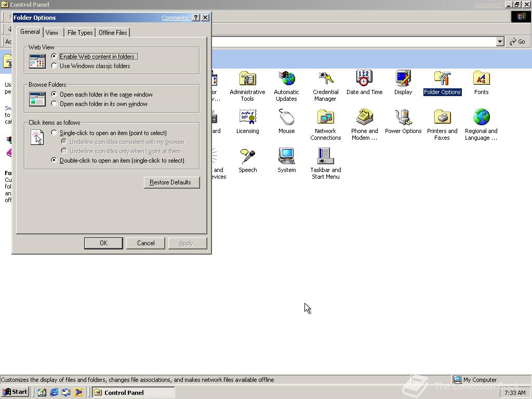Launch Windows Media Player from quick launch

(x=78, y=393)
